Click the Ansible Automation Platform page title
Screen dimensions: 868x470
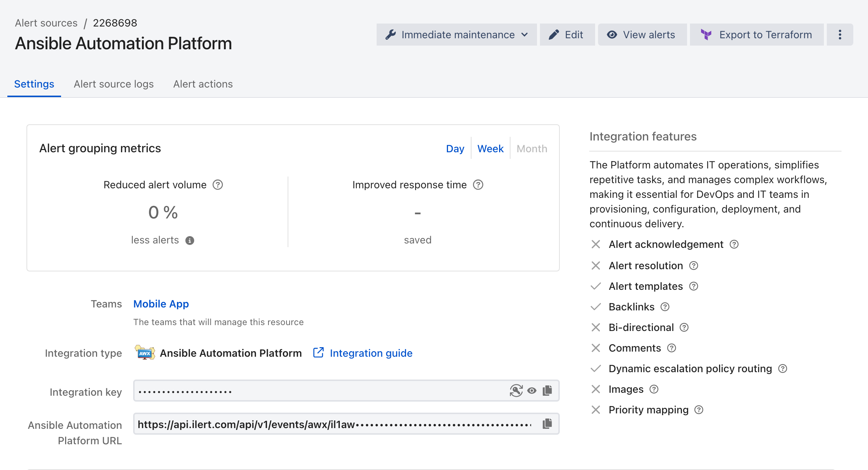124,43
